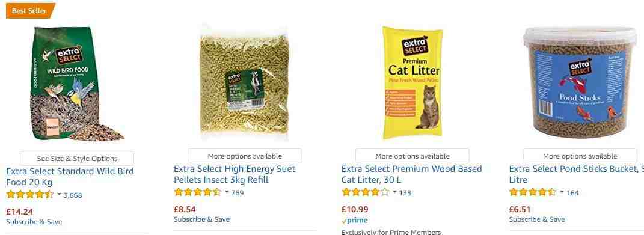Click the £8.54 price of Suet Pellets
Image resolution: width=644 pixels, height=235 pixels.
pyautogui.click(x=185, y=209)
